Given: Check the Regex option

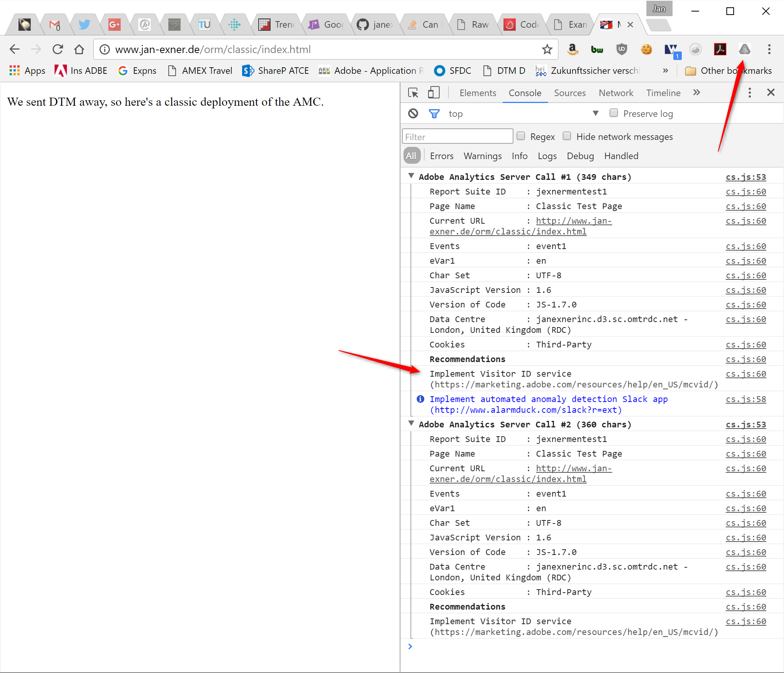Looking at the screenshot, I should coord(521,136).
